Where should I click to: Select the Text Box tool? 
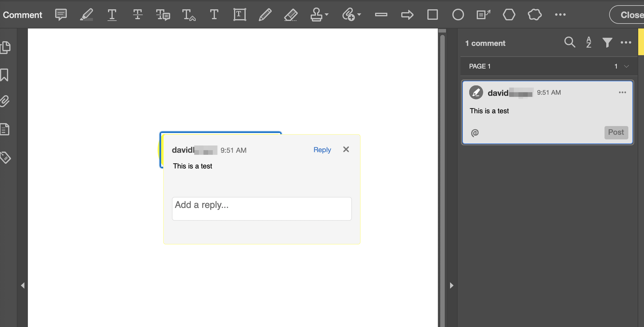pos(239,15)
